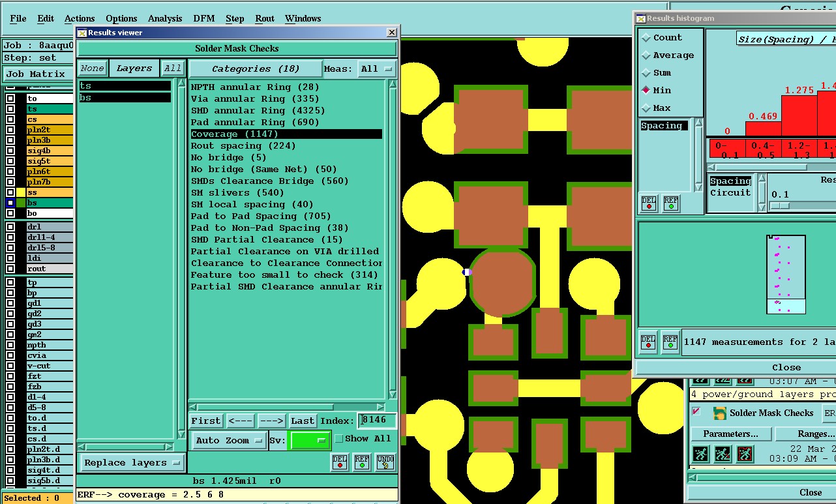The height and width of the screenshot is (504, 836).
Task: Click the next arrow ---> button
Action: 271,421
